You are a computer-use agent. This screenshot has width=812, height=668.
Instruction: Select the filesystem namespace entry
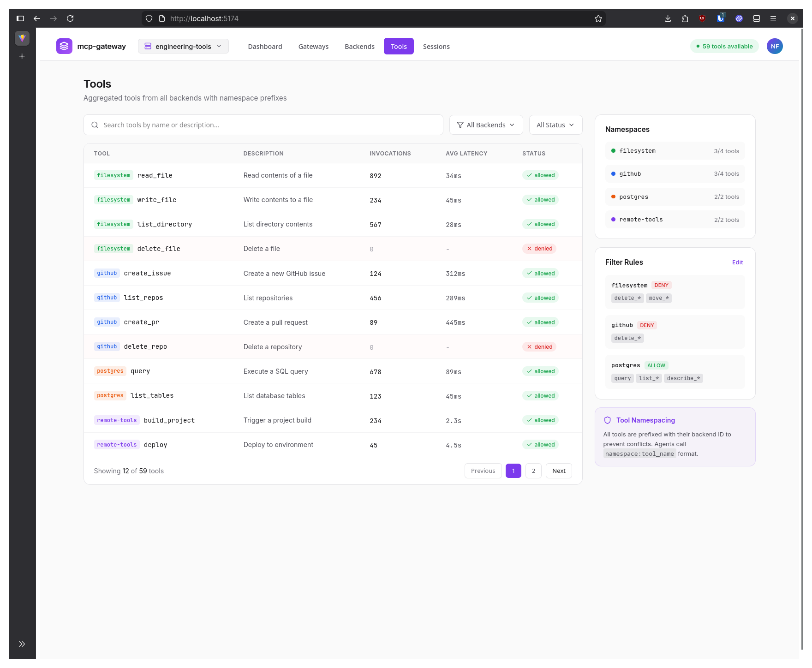[675, 151]
